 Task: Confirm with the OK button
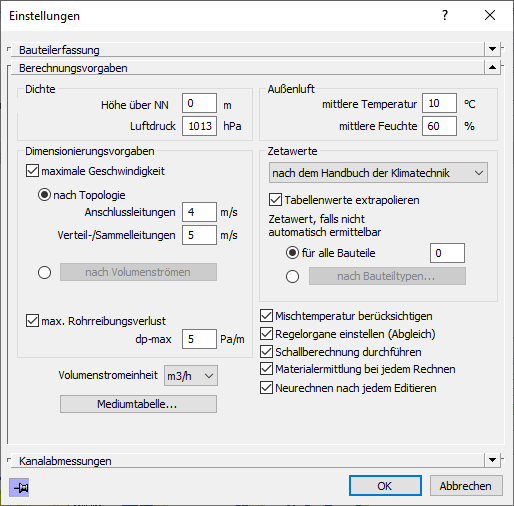(385, 486)
